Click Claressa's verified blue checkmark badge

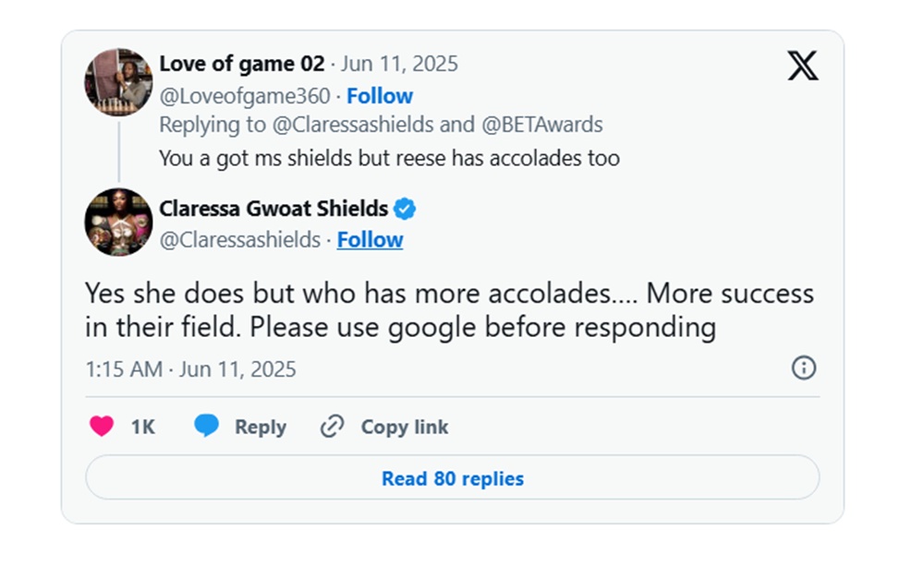pyautogui.click(x=405, y=209)
